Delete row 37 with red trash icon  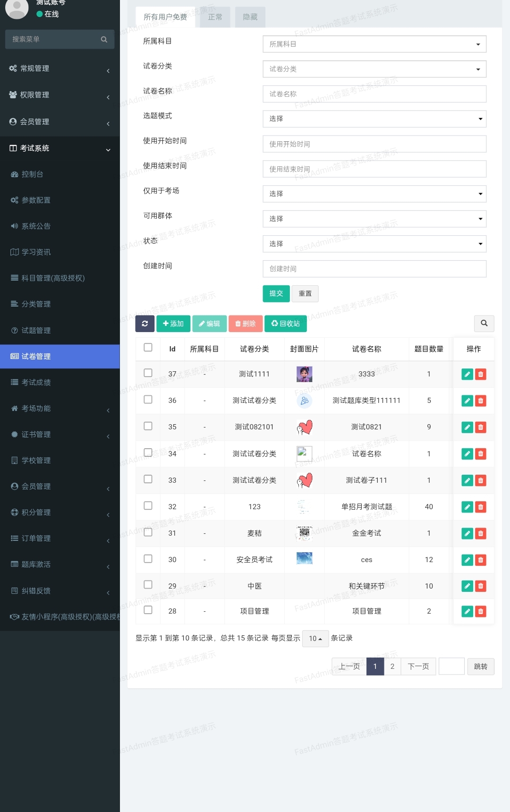pos(481,374)
